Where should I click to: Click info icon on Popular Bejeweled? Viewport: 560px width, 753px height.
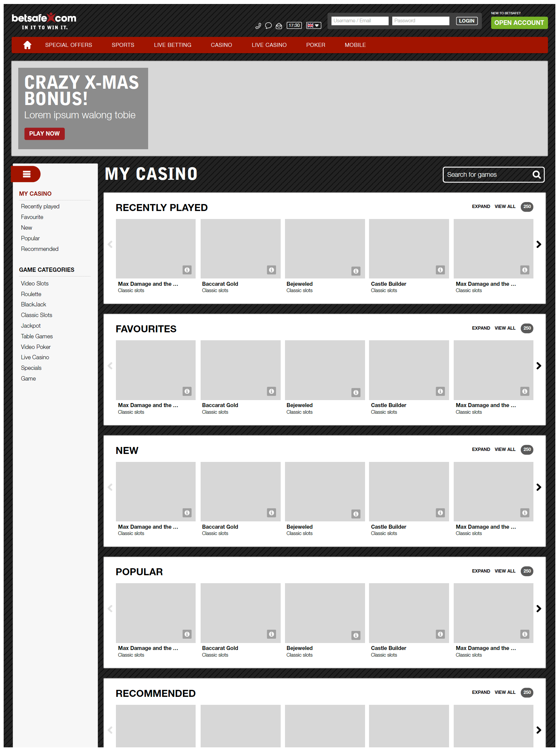click(356, 636)
